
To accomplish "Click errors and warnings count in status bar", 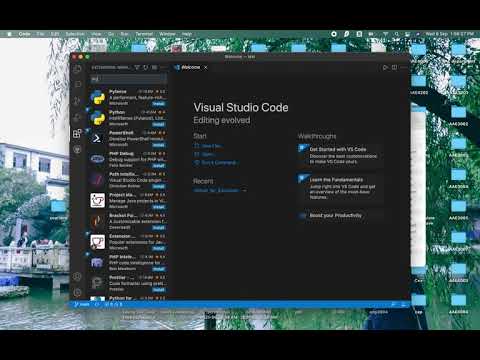I will (x=113, y=304).
